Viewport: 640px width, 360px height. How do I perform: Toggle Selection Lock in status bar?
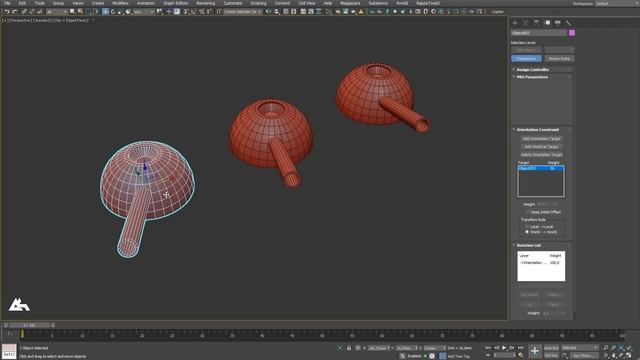tap(349, 348)
